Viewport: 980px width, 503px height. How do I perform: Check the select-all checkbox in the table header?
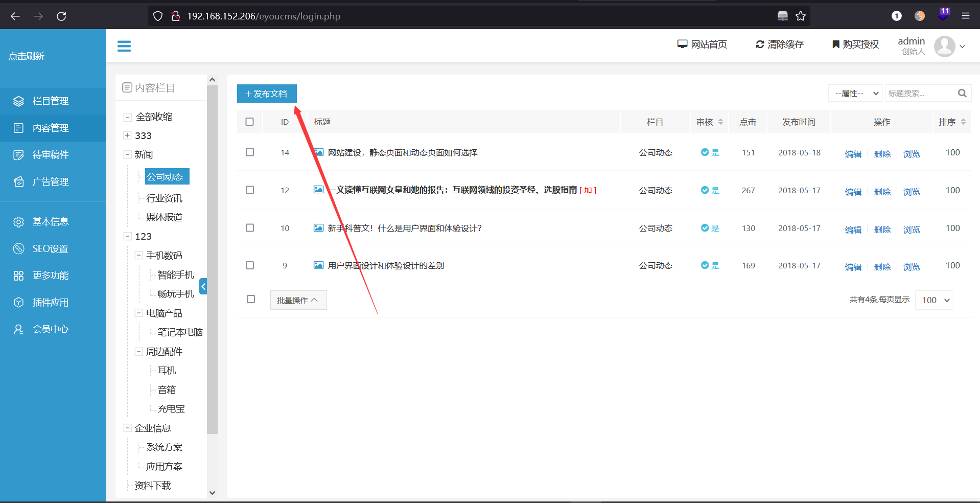[x=250, y=122]
